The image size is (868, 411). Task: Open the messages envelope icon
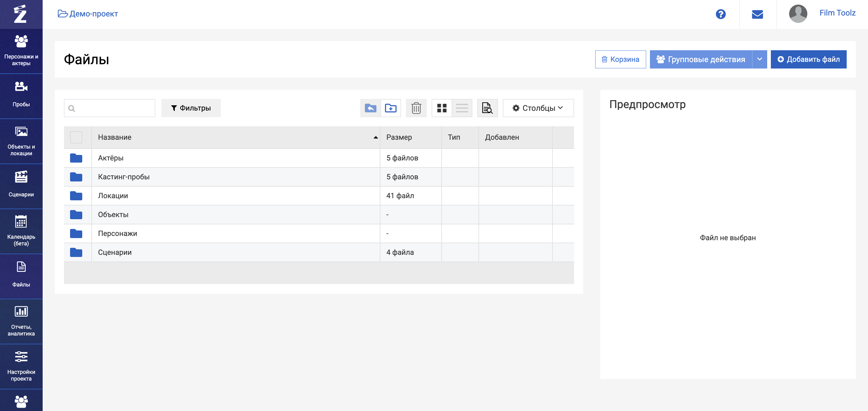[757, 14]
